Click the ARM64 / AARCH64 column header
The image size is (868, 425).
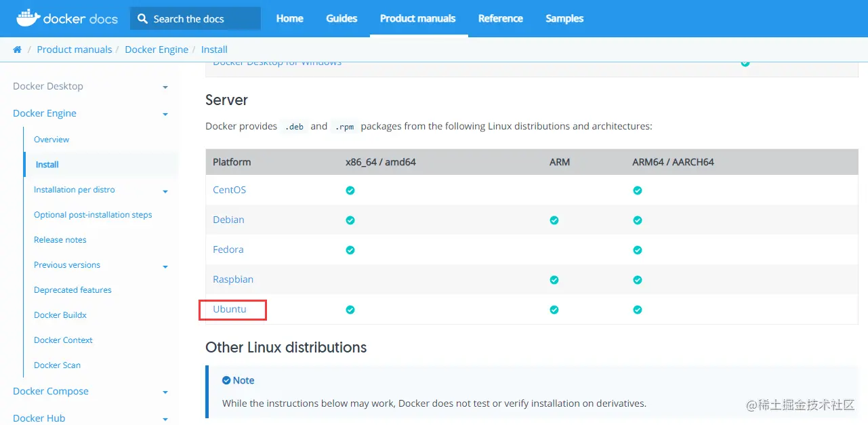click(x=674, y=162)
